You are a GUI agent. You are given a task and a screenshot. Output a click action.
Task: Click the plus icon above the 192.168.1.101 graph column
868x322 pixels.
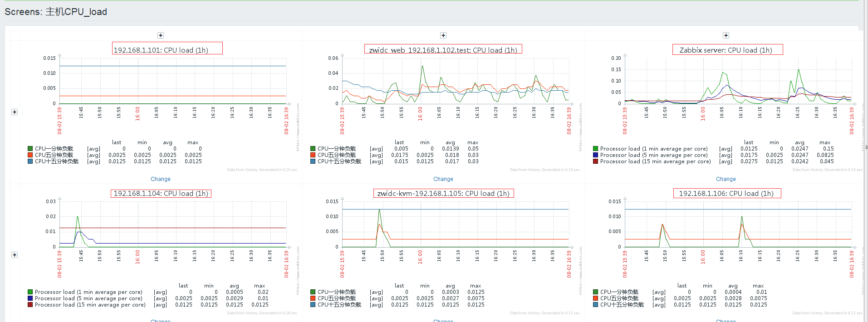click(161, 35)
